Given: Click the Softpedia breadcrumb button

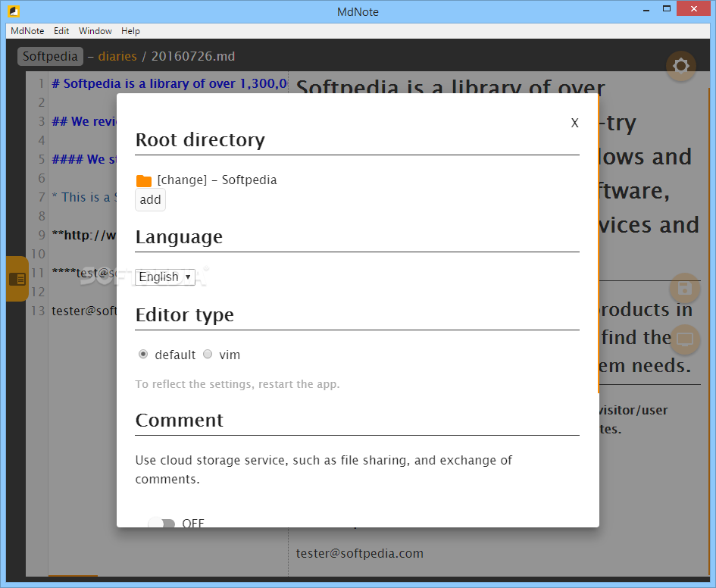Looking at the screenshot, I should [x=50, y=56].
